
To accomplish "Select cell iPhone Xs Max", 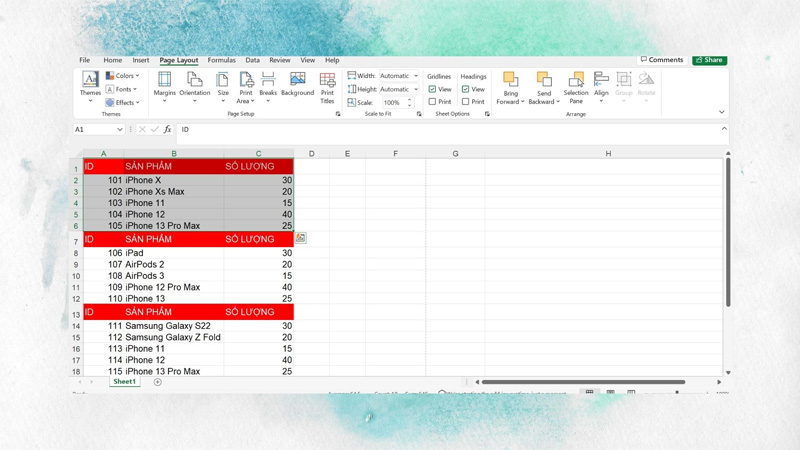I will (173, 192).
